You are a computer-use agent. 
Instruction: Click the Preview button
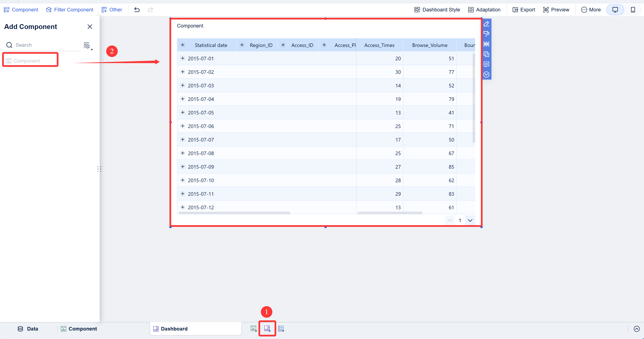coord(556,10)
